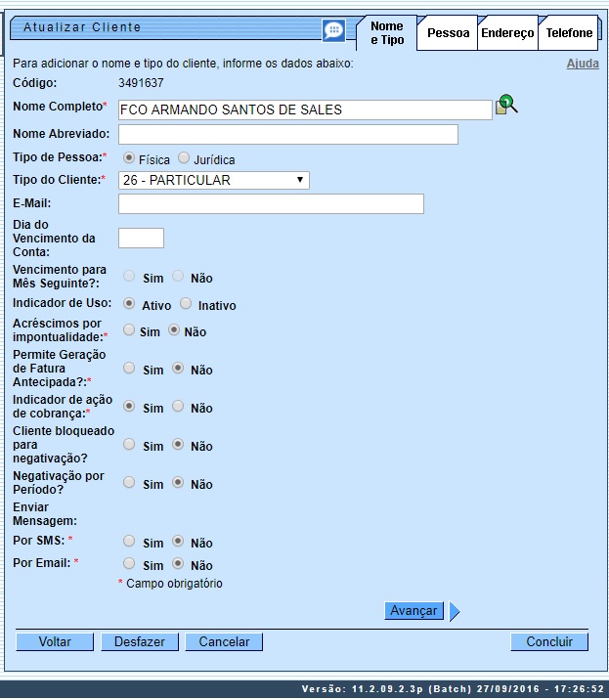Pick Não for Cliente bloqueado para negativação
This screenshot has width=609, height=700.
[x=178, y=444]
